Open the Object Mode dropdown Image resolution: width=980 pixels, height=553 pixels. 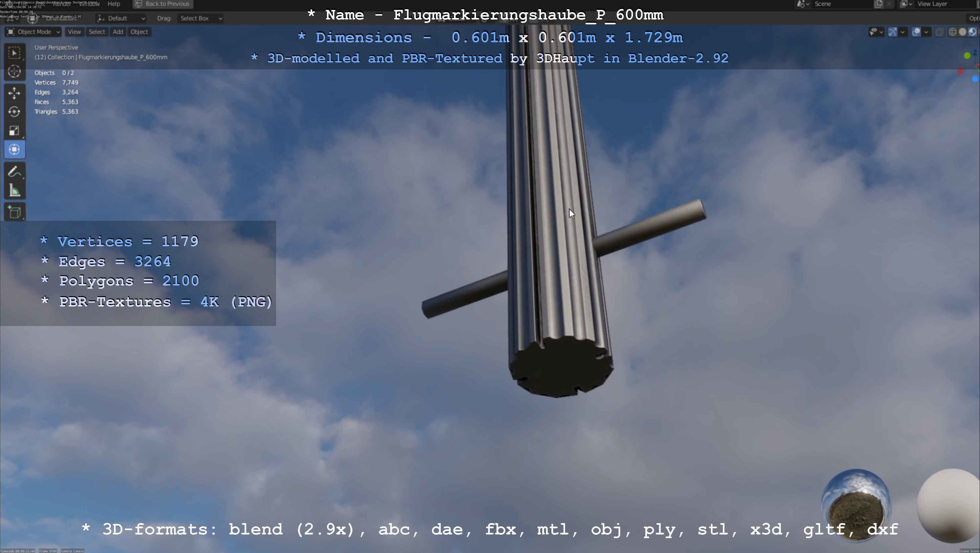click(33, 32)
